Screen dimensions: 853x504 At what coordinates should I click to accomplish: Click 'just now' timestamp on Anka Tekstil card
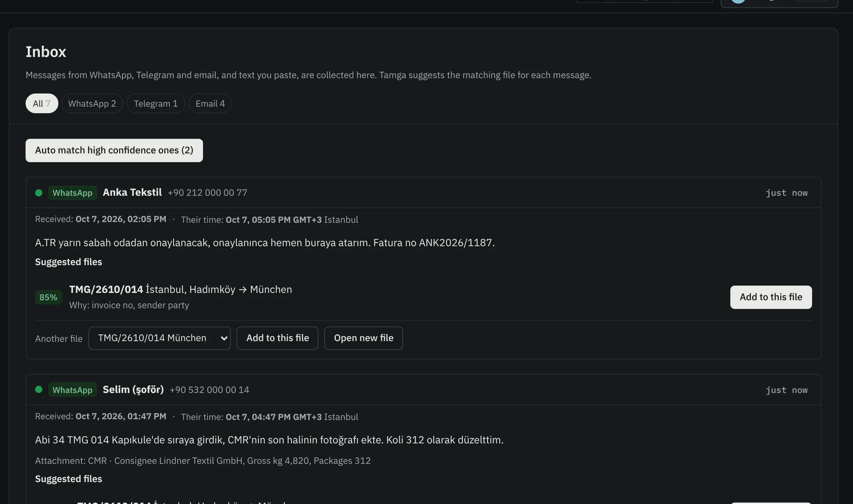point(787,193)
